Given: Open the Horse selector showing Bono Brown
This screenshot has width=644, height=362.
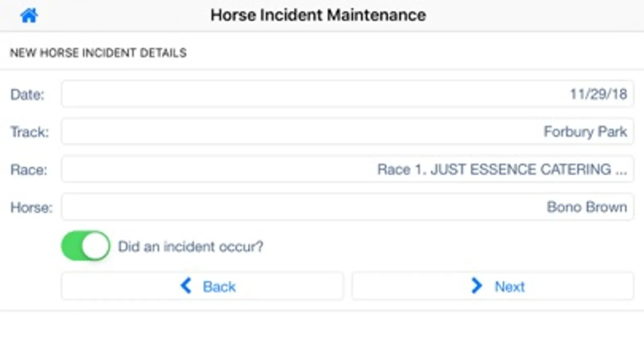Looking at the screenshot, I should coord(347,207).
